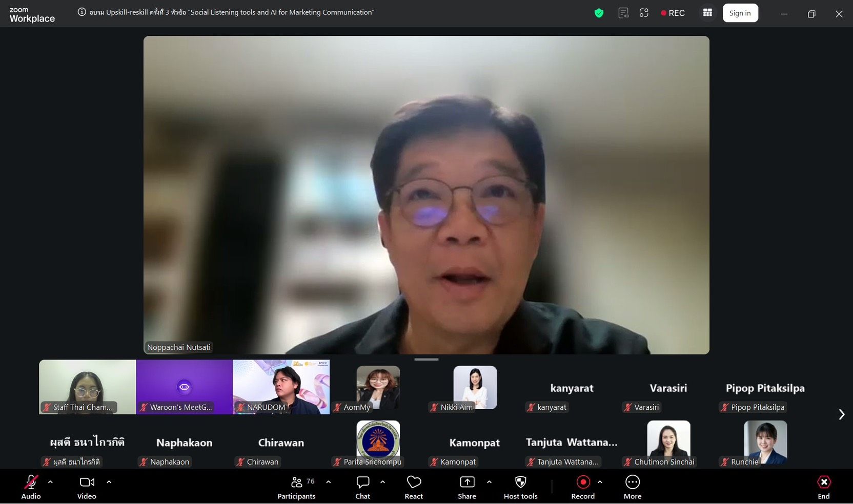Select the Varasiri participant tile
Screen dimensions: 853x504
pos(668,387)
